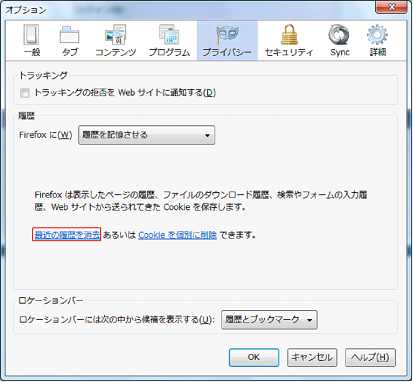Viewport: 413px width, 382px height.
Task: Close the オプション dialog window
Action: [392, 7]
